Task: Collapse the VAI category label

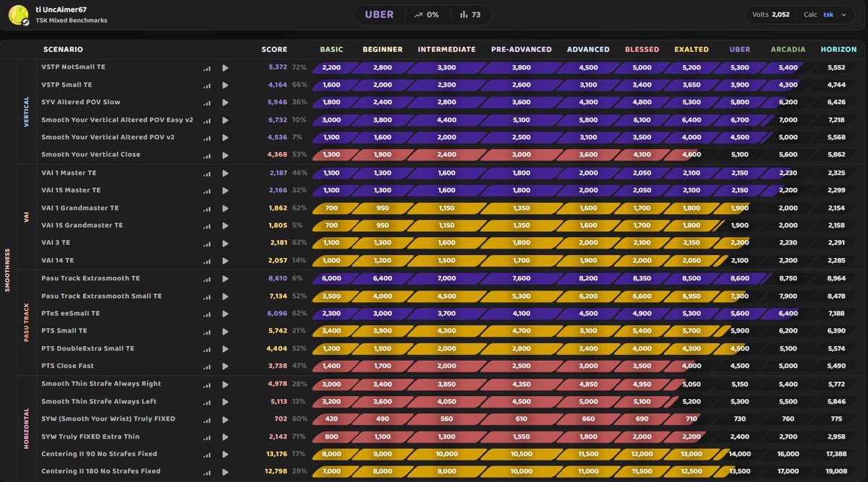Action: tap(26, 217)
